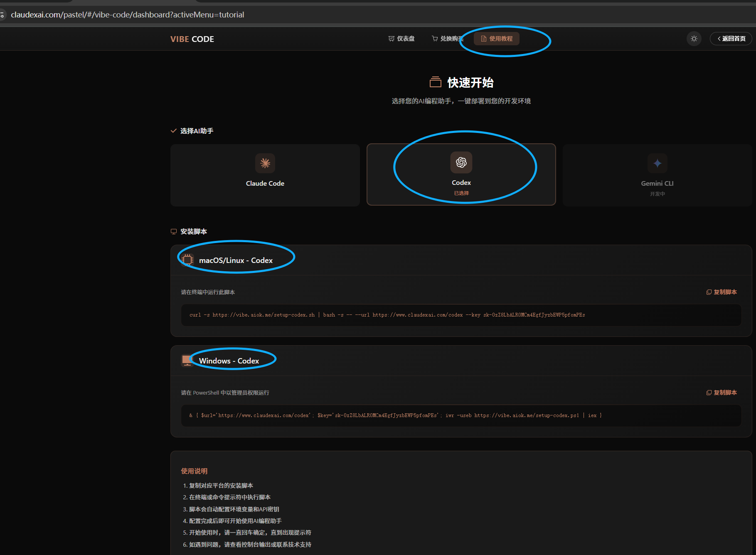Click the 快速开始 heading stack icon

pyautogui.click(x=435, y=82)
